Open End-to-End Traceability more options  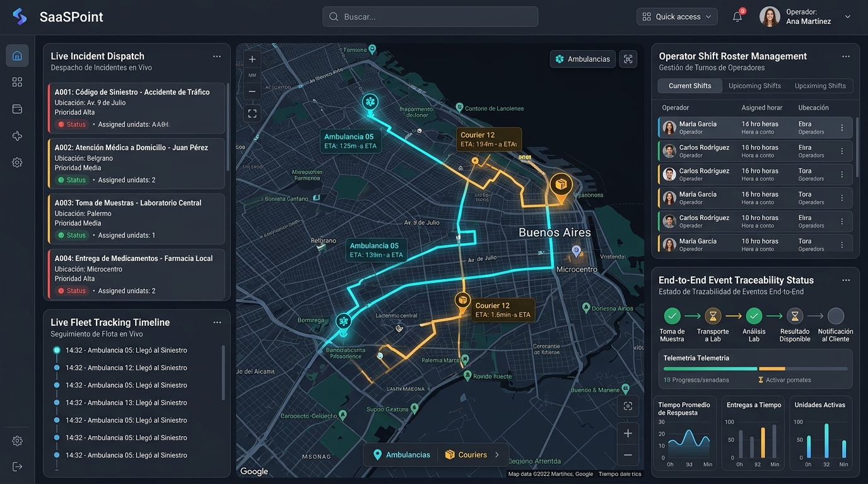(846, 280)
